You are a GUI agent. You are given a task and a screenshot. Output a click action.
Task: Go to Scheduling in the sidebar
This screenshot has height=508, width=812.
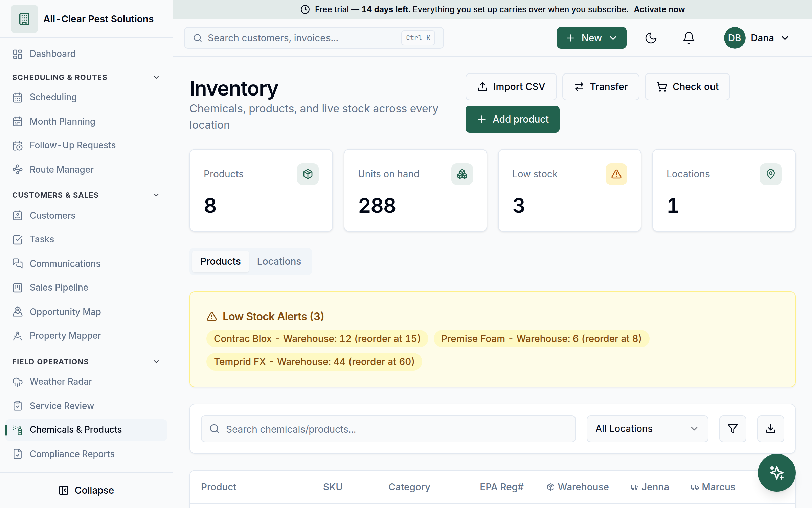pos(86,97)
